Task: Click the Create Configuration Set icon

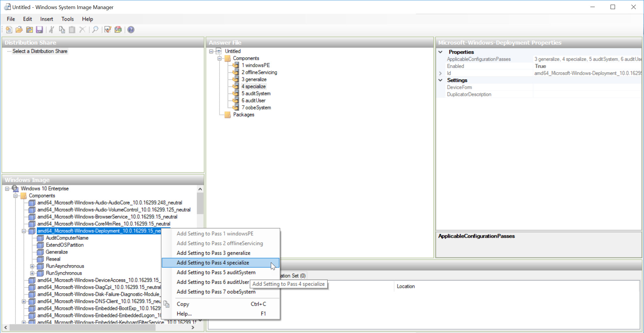Action: (x=118, y=30)
